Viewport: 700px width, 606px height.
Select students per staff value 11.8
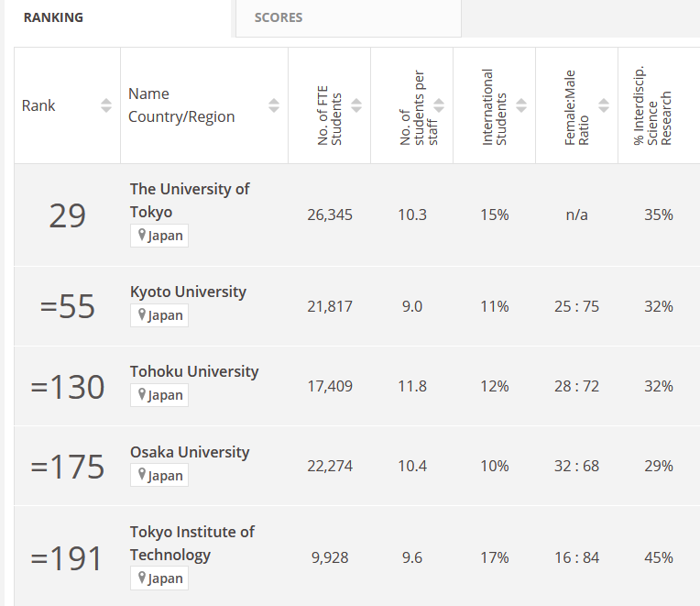412,386
